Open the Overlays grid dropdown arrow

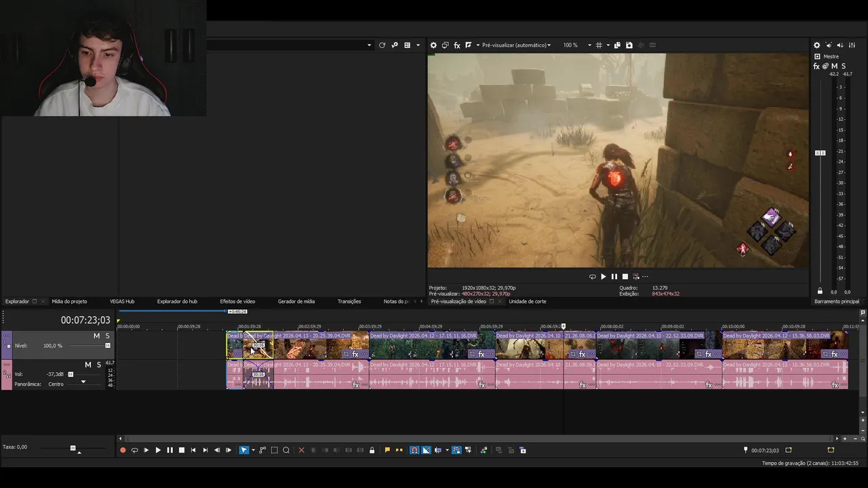(x=608, y=45)
